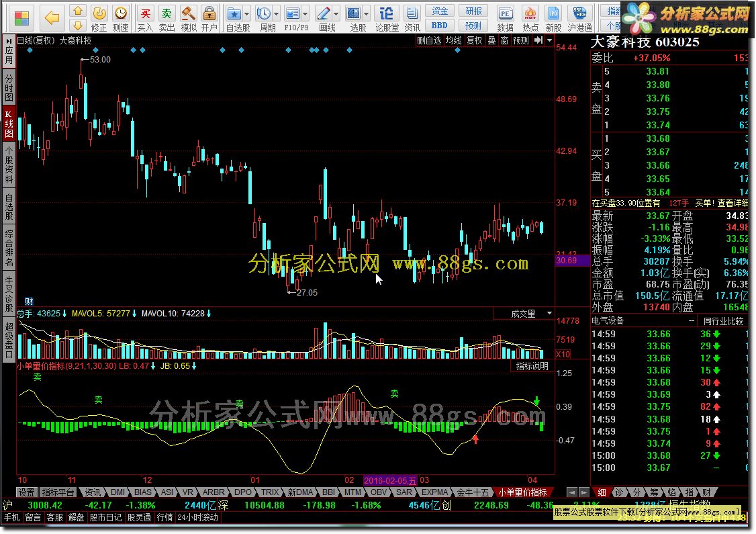Open the 个股资料 sidebar tab
This screenshot has height=534, width=756.
[x=9, y=164]
